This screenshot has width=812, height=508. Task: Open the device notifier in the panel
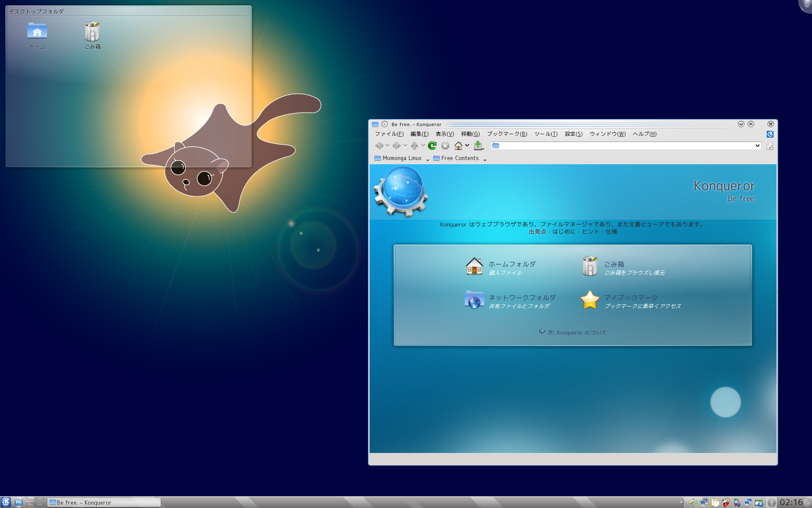point(19,502)
